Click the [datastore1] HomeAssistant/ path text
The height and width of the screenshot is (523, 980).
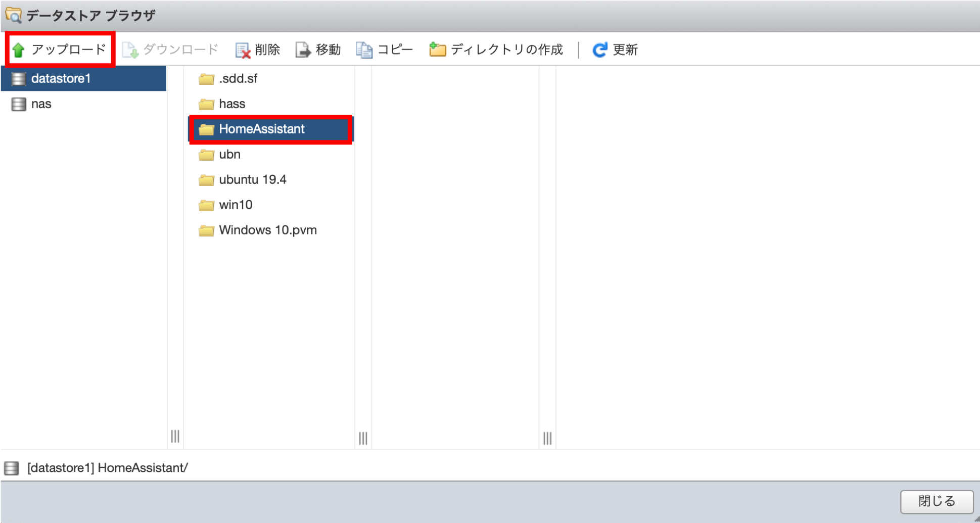coord(108,467)
